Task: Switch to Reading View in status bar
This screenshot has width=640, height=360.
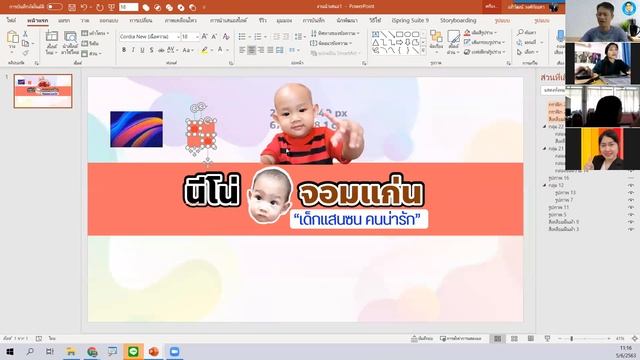Action: point(531,339)
